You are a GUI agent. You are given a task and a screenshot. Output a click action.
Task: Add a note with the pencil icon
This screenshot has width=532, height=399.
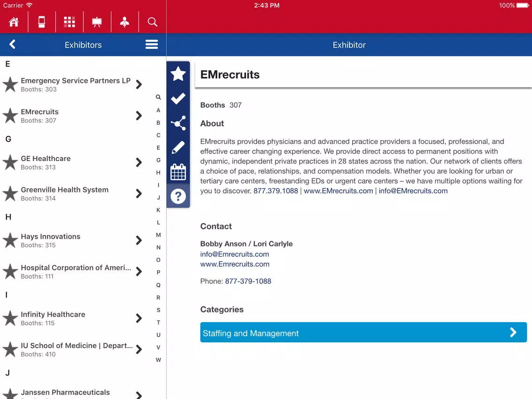point(178,147)
